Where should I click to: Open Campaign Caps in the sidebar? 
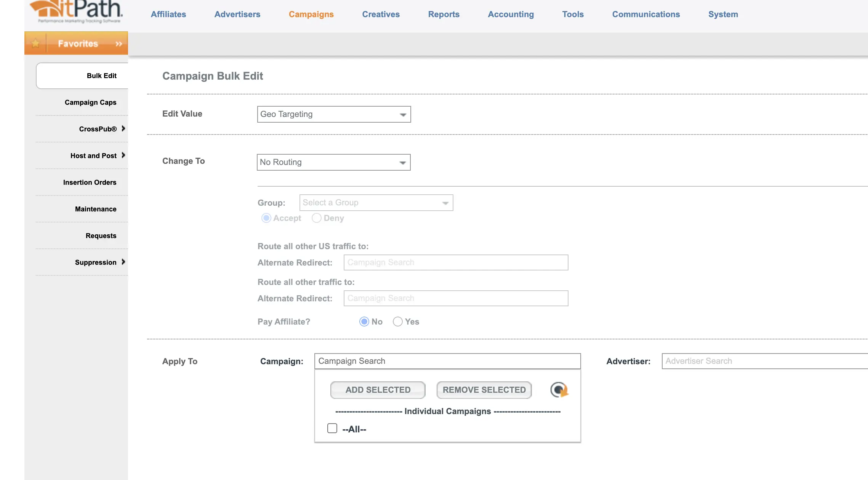[x=90, y=102]
